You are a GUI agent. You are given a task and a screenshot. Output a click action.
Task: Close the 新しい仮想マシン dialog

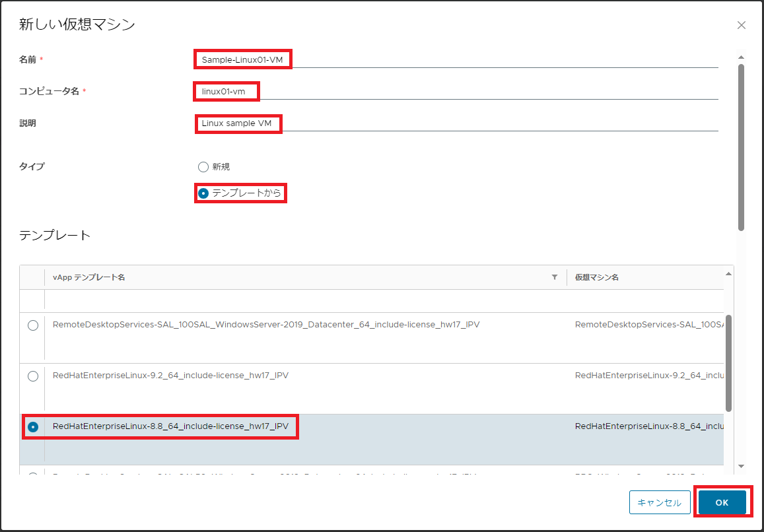pyautogui.click(x=741, y=25)
